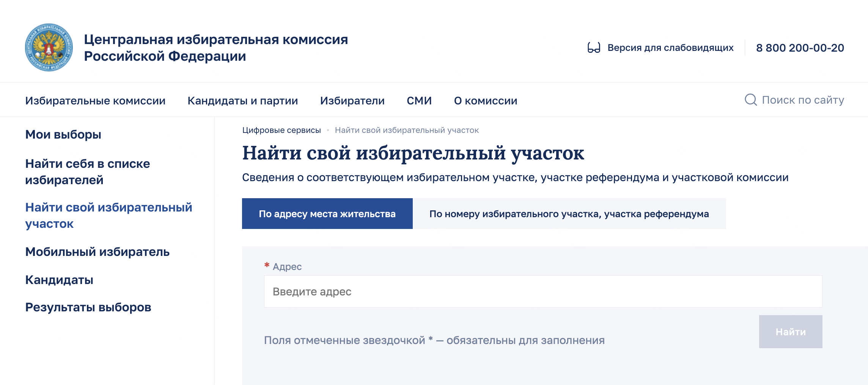868x385 pixels.
Task: Click the current-page breadcrumb Найти свой избирательный участок
Action: tap(407, 130)
